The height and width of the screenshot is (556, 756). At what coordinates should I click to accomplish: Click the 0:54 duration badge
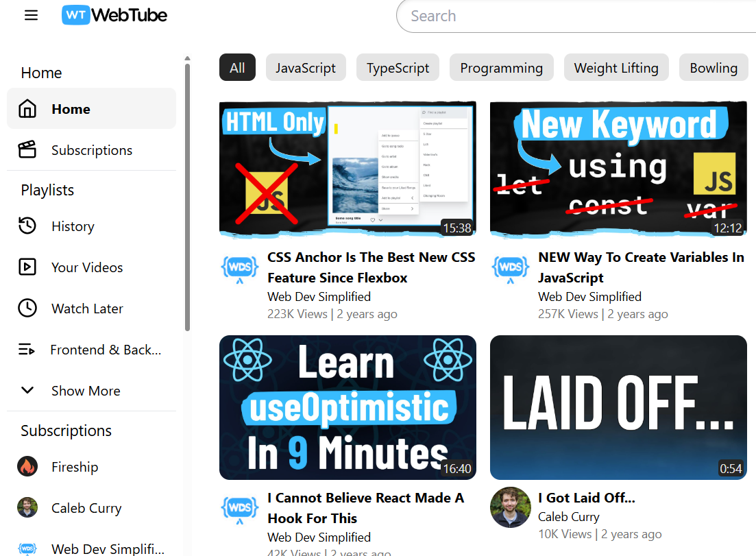[731, 468]
